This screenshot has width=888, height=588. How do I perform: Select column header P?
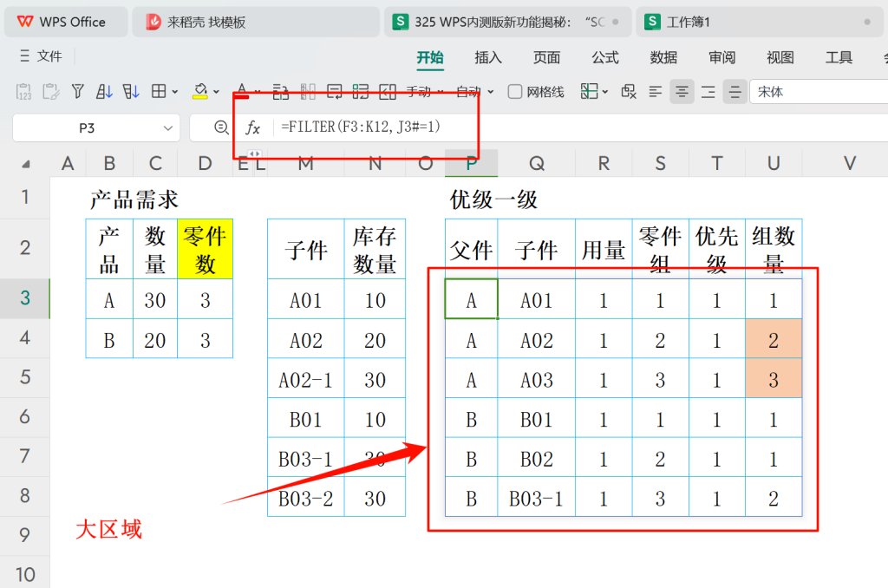tap(471, 164)
